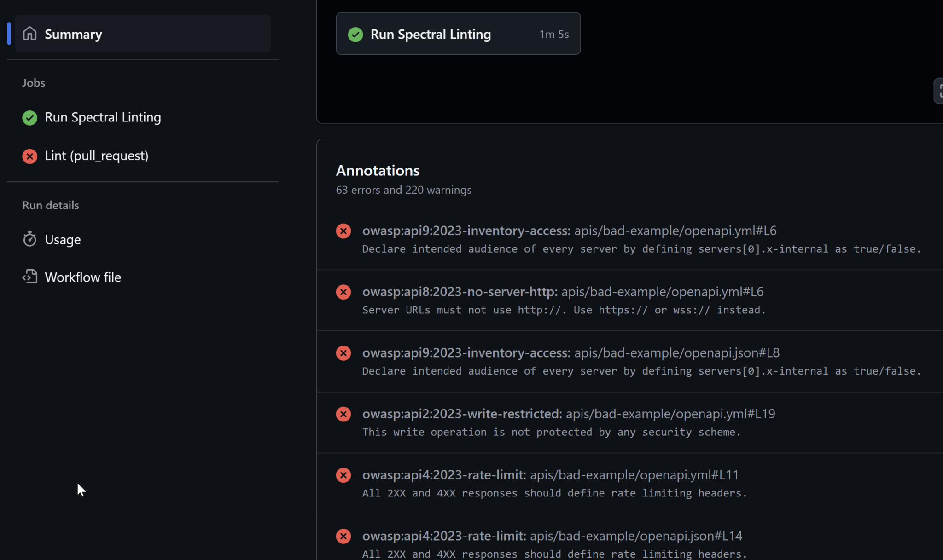
Task: View the Usage details
Action: 63,239
